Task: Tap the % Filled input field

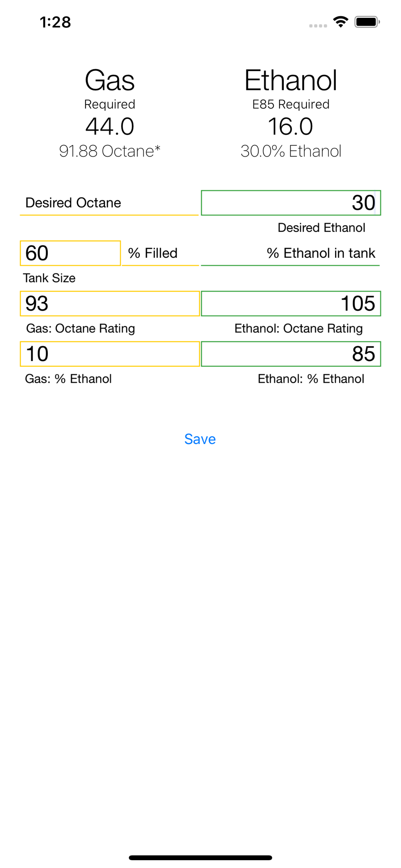Action: coord(161,253)
